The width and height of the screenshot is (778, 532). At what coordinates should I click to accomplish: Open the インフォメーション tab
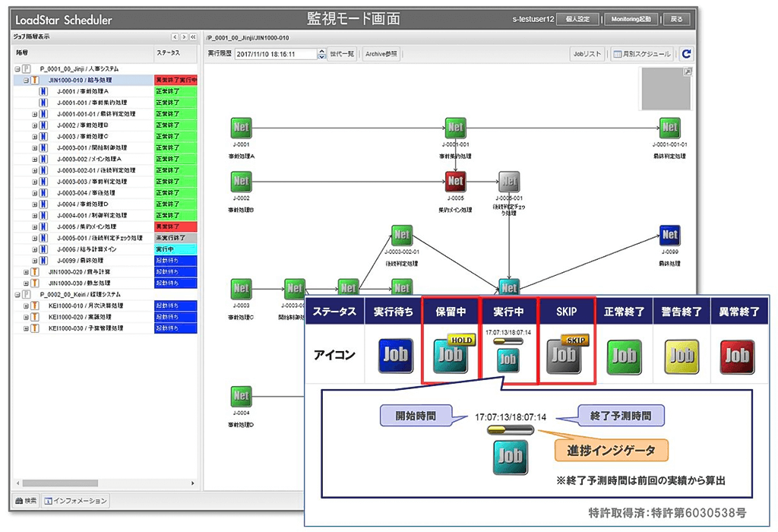[75, 501]
